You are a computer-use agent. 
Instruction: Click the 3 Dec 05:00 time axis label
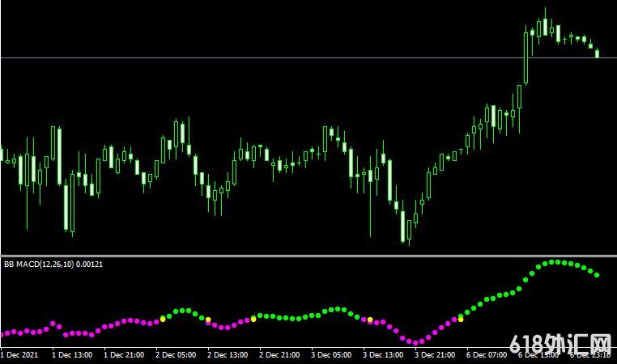coord(331,354)
